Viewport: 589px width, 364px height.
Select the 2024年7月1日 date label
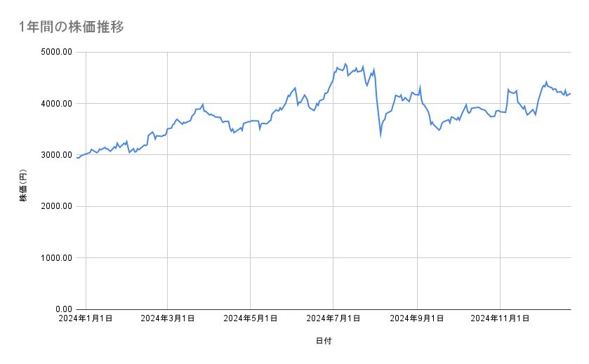pos(333,318)
